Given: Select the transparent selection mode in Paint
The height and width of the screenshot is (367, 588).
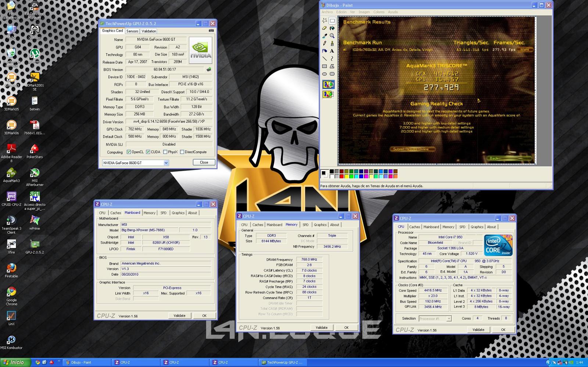Looking at the screenshot, I should (328, 94).
